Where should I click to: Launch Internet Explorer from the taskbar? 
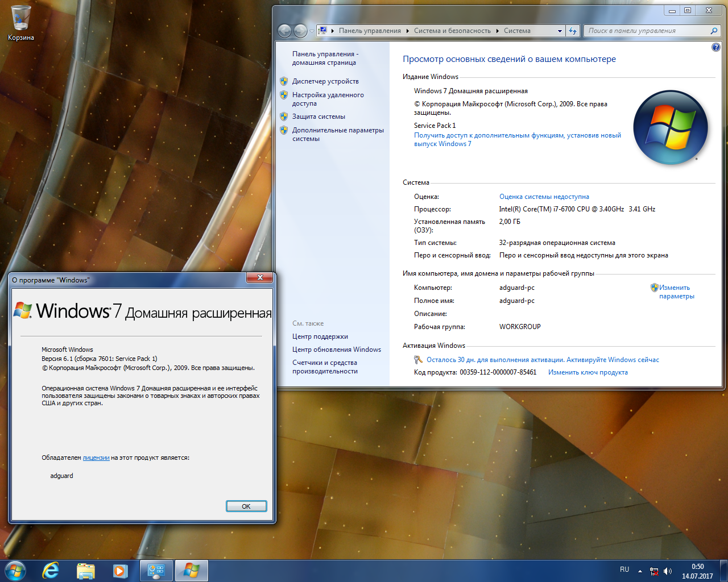pos(51,571)
